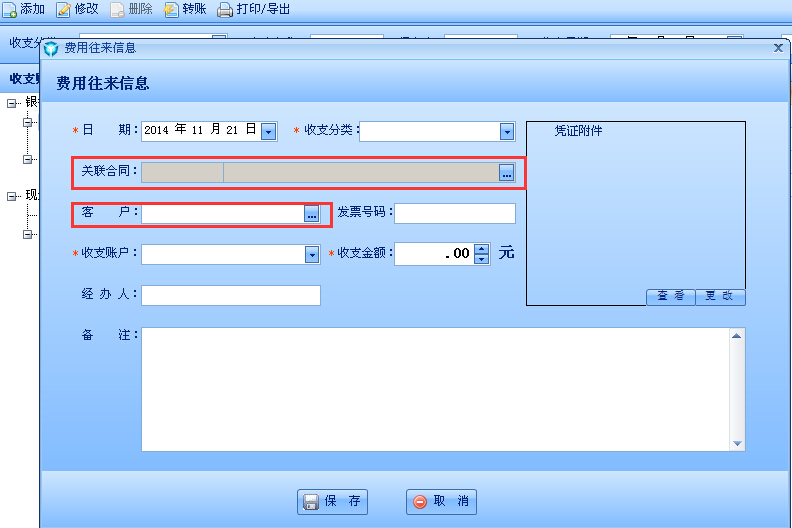This screenshot has width=792, height=528.
Task: Click the 发票号码 input field
Action: [455, 214]
